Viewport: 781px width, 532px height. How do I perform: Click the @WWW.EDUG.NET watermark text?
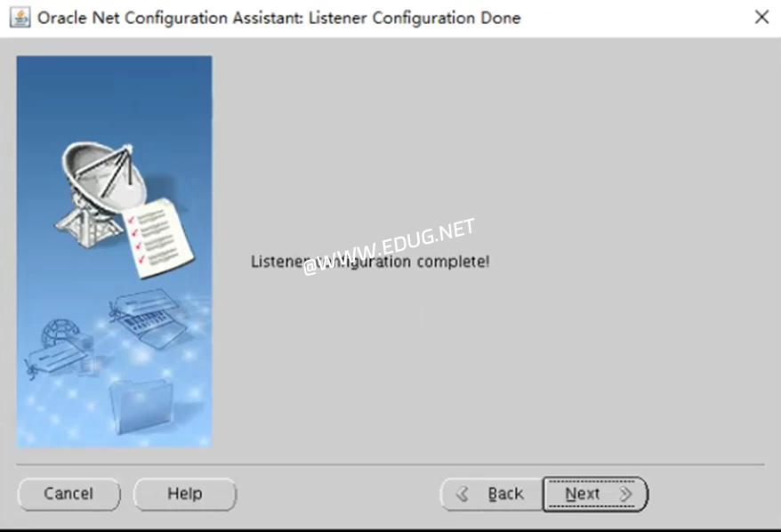coord(389,246)
